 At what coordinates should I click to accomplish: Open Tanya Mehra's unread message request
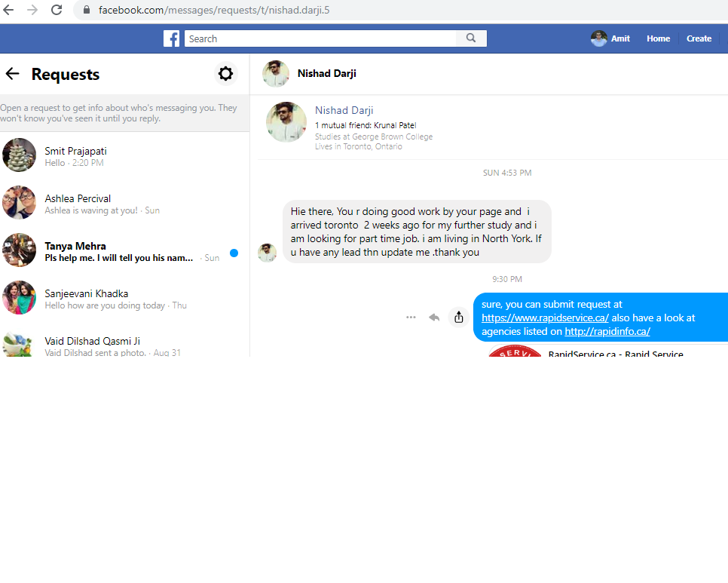tap(121, 251)
